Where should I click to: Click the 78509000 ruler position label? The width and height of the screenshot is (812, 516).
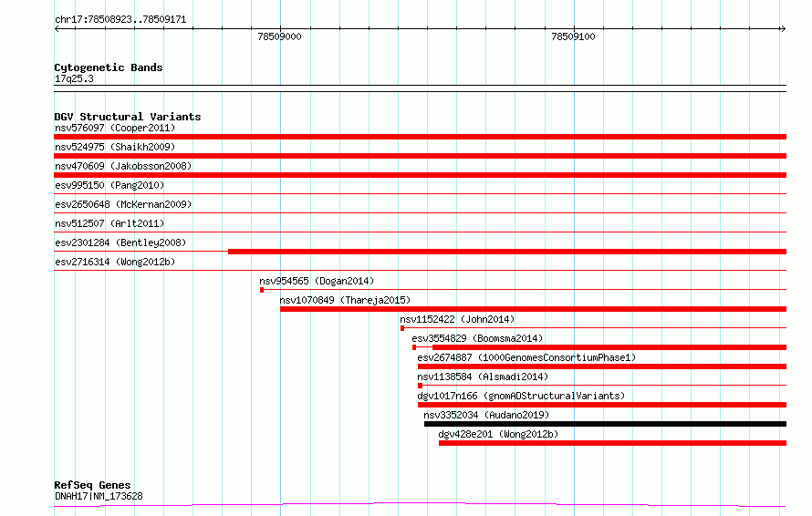click(x=279, y=36)
